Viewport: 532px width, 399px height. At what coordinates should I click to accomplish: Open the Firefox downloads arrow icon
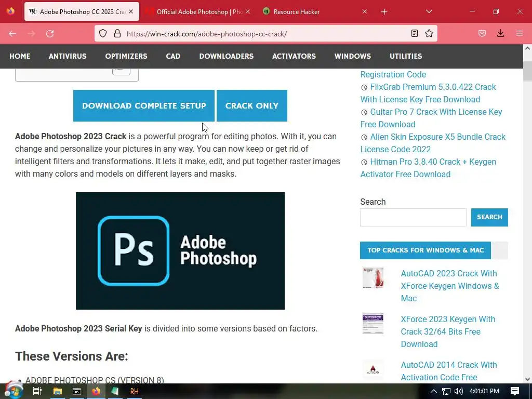(500, 33)
